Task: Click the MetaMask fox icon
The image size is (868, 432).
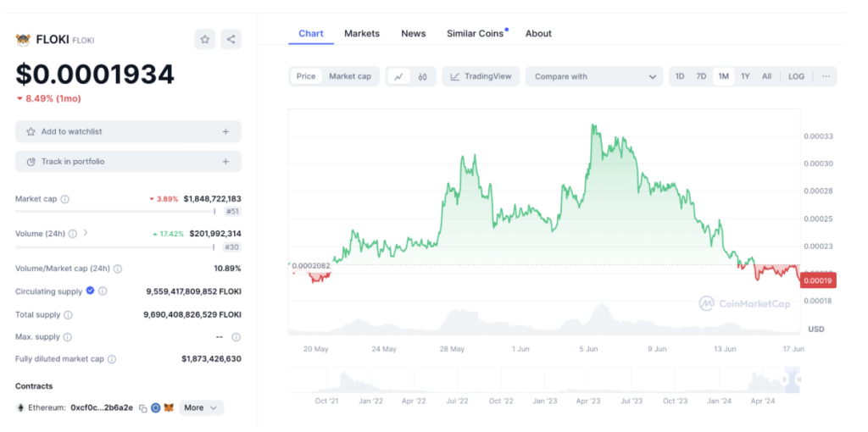Action: pos(170,408)
